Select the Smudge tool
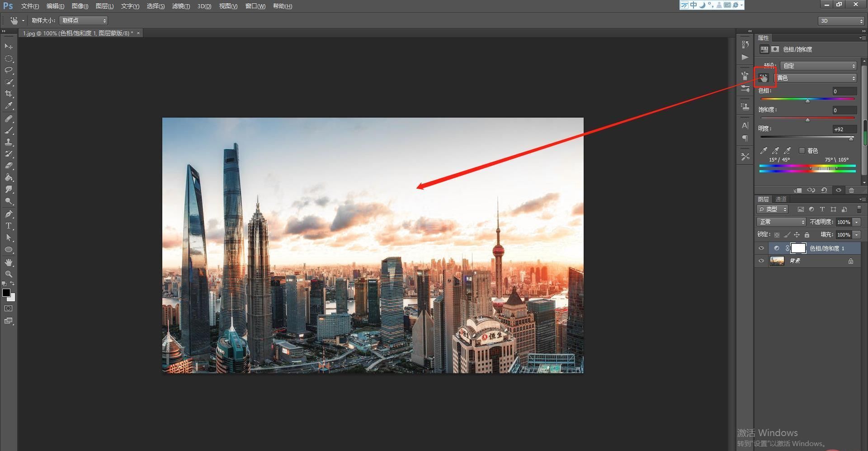Viewport: 868px width, 451px height. point(9,189)
